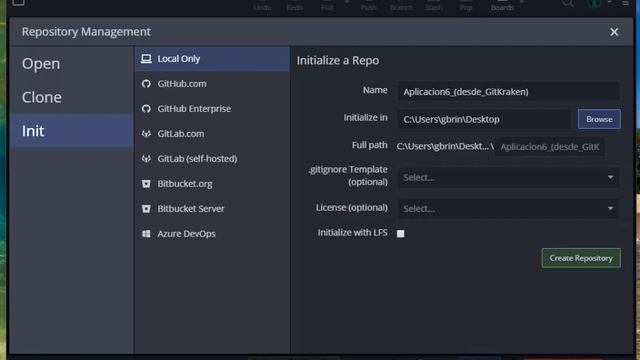The width and height of the screenshot is (640, 360).
Task: Choose Bitbucket Server provider entry
Action: [x=212, y=209]
